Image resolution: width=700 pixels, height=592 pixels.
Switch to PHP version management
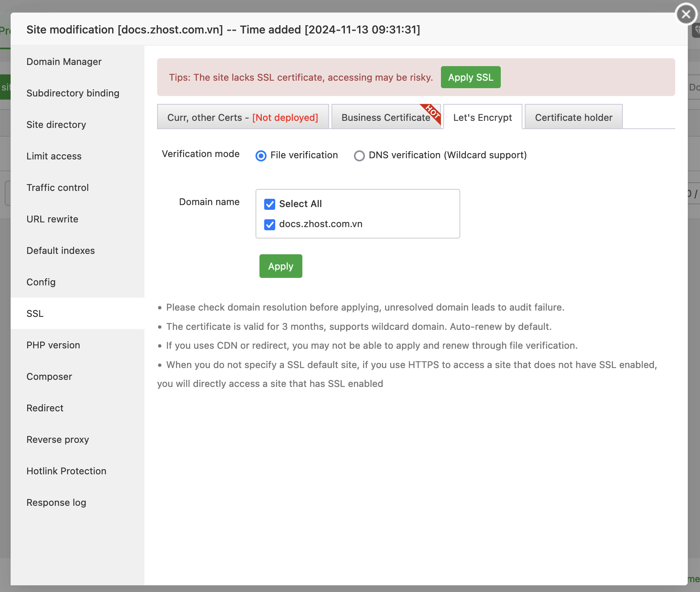tap(53, 345)
